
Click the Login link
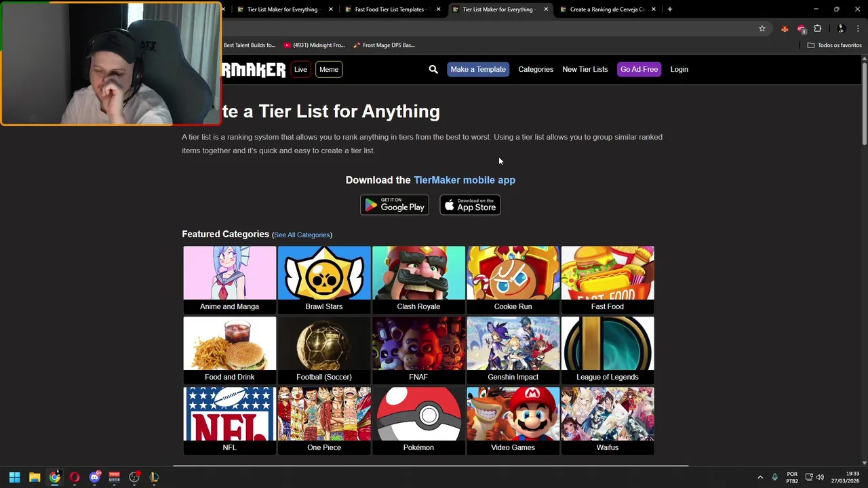click(x=679, y=69)
